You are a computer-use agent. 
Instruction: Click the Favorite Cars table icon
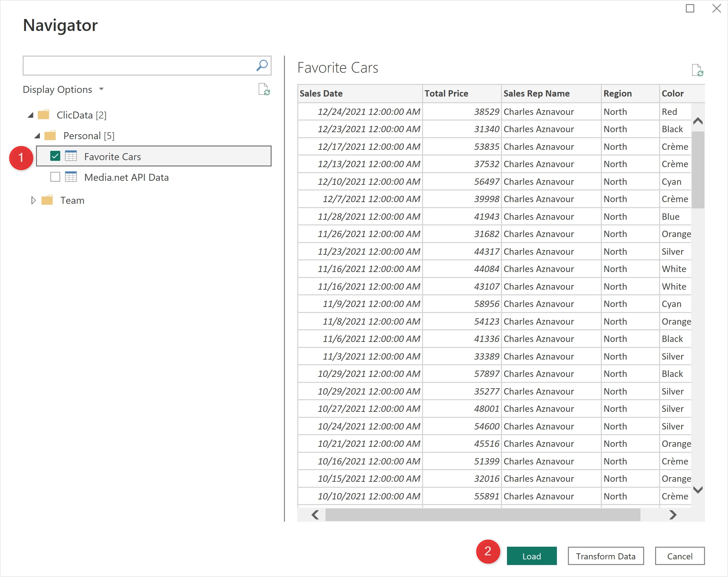click(71, 156)
